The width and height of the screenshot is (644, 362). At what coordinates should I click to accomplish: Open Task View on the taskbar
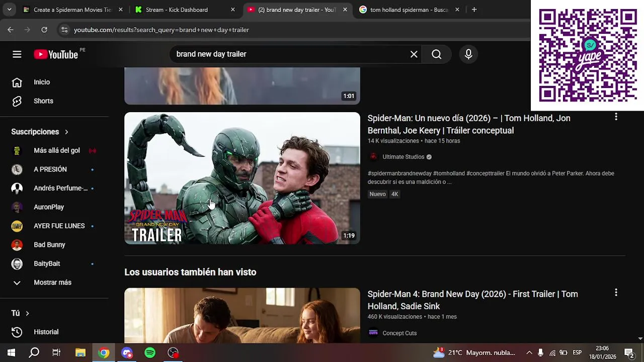[x=56, y=353]
